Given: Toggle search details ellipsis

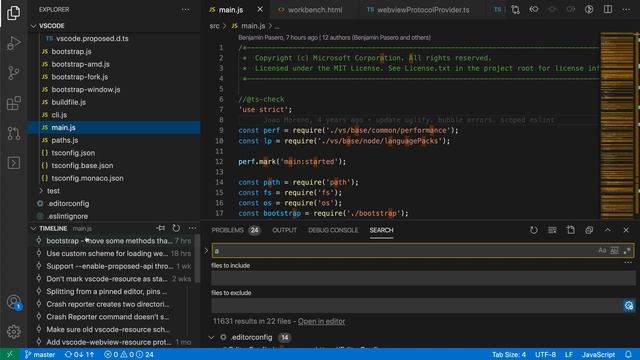Looking at the screenshot, I should pos(628,262).
